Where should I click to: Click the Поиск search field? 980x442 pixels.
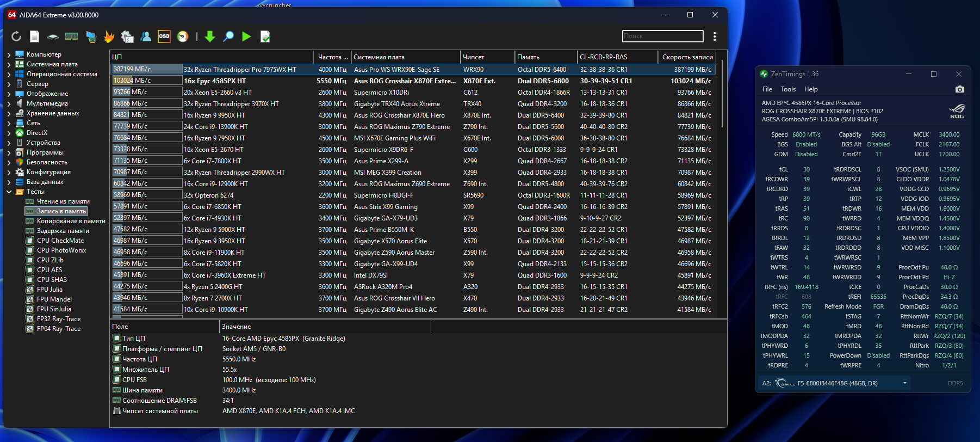662,36
